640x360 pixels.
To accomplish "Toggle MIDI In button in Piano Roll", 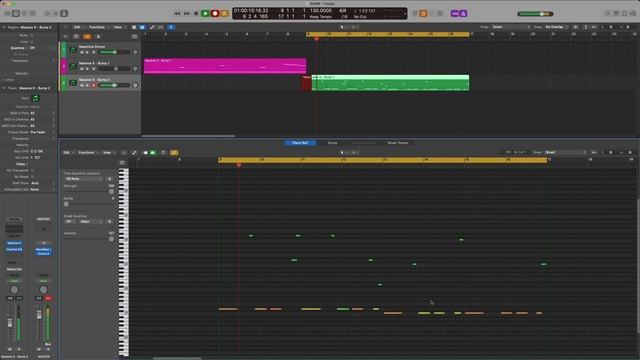I will [x=145, y=153].
